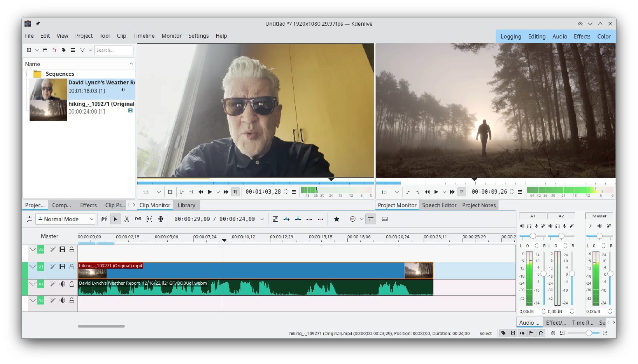The height and width of the screenshot is (364, 638).
Task: Open Clip Monitor 1:1 zoom dropdown
Action: pos(151,192)
